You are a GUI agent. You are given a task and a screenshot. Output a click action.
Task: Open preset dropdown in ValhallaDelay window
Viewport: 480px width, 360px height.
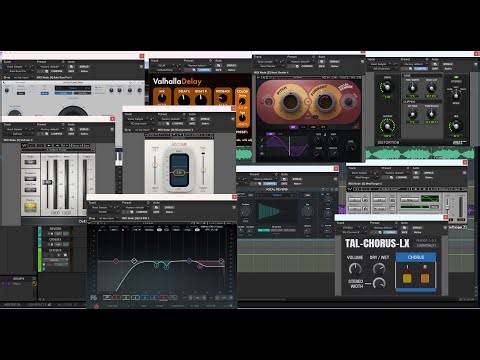198,65
